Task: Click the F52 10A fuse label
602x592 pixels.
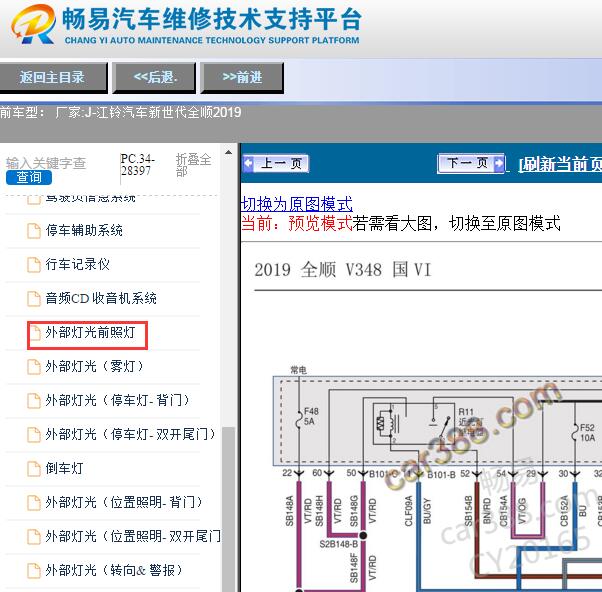Action: 587,433
